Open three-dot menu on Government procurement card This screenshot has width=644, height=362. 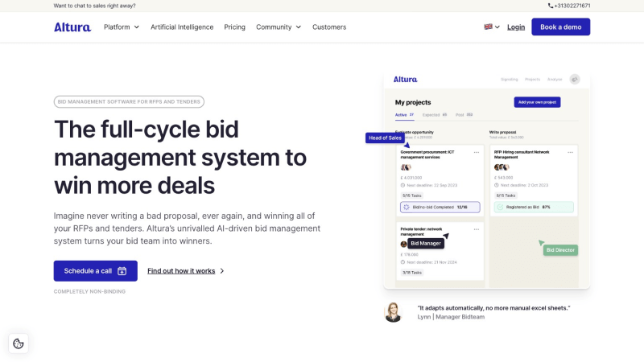coord(477,152)
